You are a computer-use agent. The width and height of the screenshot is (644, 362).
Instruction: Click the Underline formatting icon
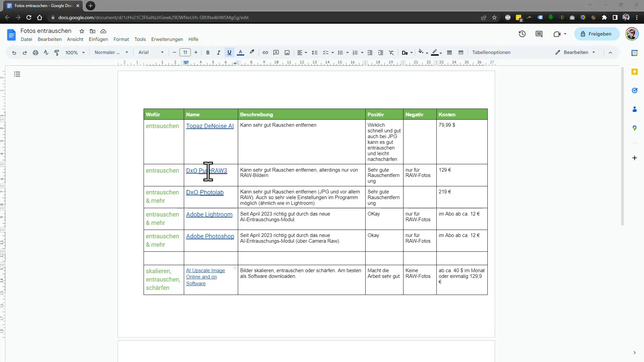(229, 52)
